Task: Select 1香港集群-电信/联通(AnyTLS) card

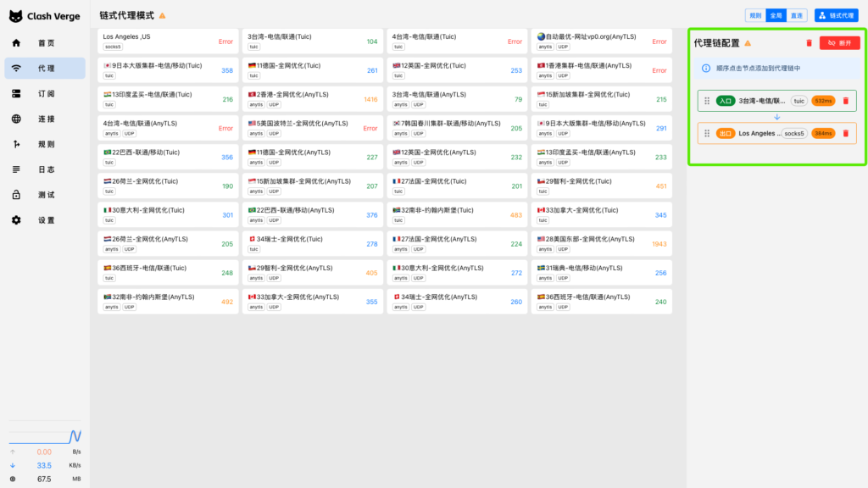Action: click(601, 70)
